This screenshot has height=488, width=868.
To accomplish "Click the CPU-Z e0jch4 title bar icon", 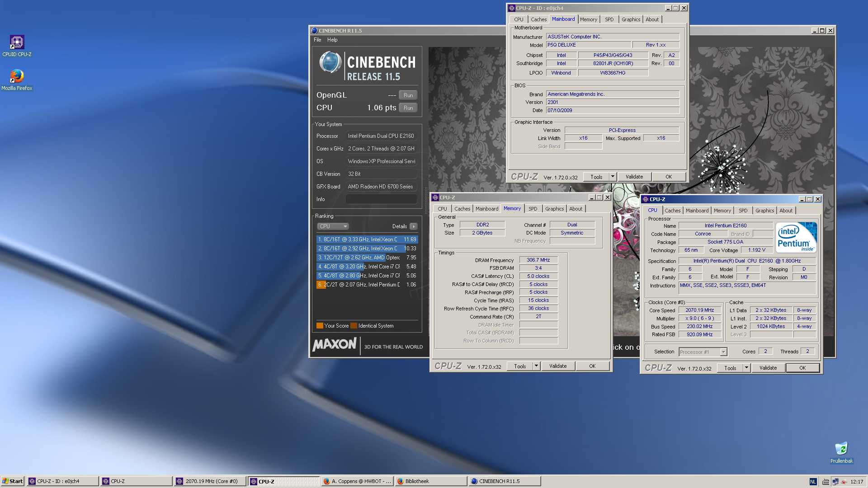I will pyautogui.click(x=512, y=8).
